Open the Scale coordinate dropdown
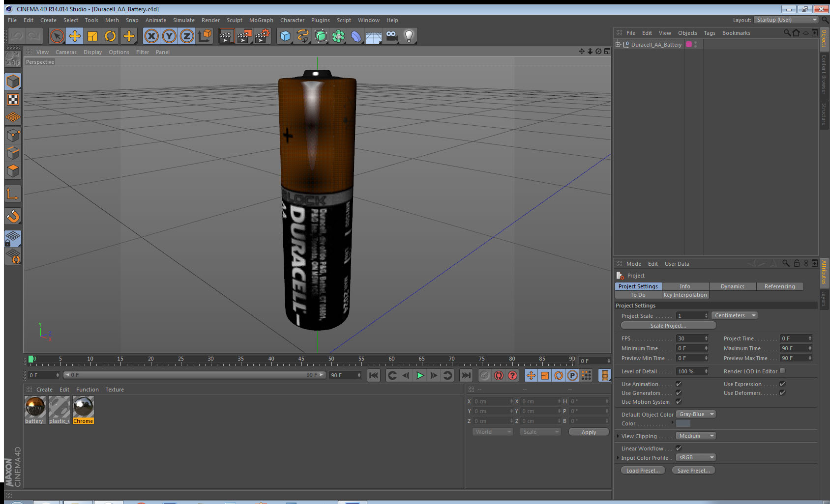Screen dimensions: 830x504 pos(540,432)
